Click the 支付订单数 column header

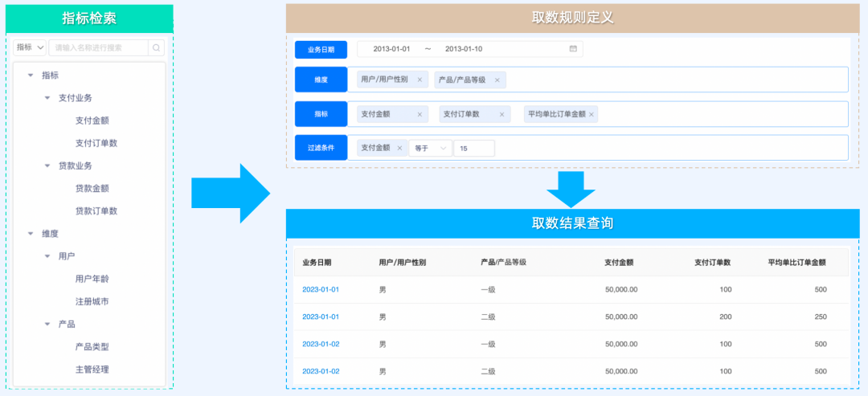pyautogui.click(x=712, y=263)
